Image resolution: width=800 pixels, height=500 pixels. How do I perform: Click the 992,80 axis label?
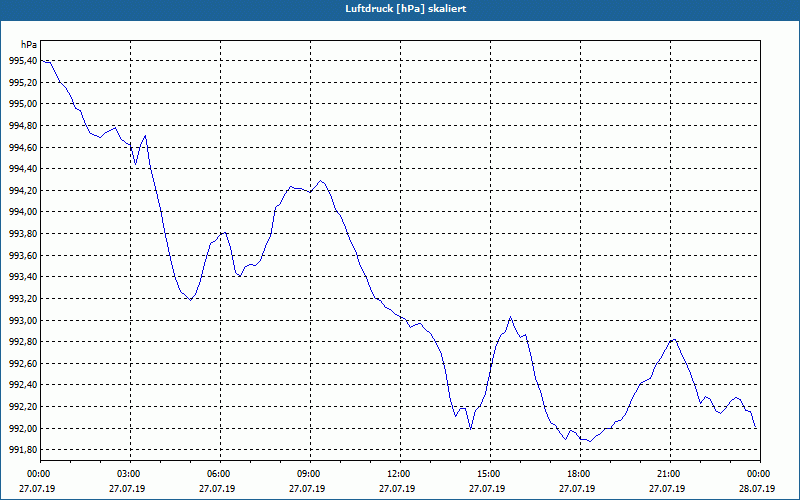coord(23,342)
